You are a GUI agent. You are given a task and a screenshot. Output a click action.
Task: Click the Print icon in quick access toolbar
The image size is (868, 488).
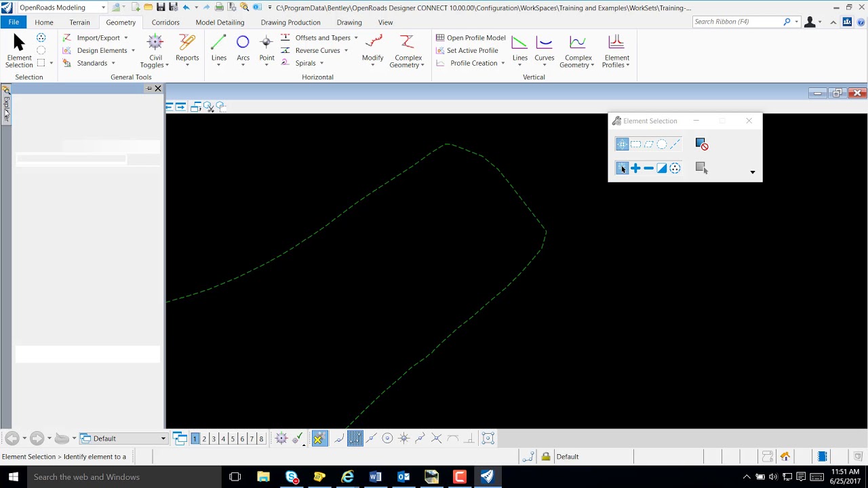219,7
